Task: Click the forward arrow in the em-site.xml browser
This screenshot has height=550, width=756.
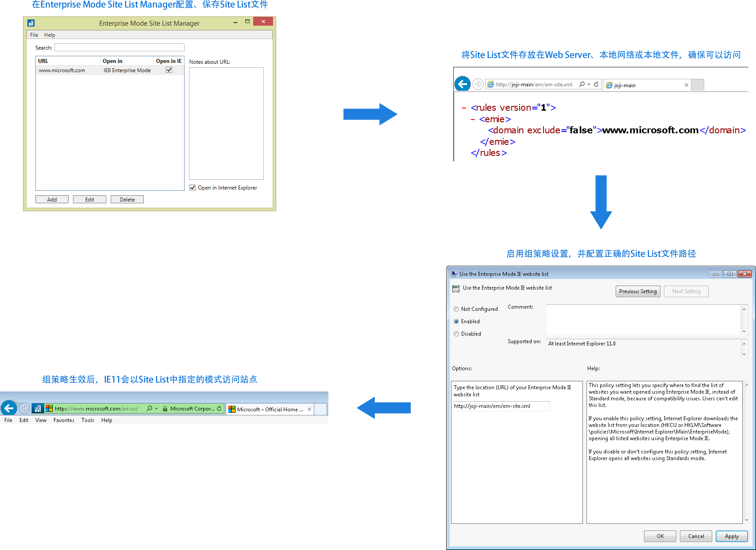Action: click(478, 84)
